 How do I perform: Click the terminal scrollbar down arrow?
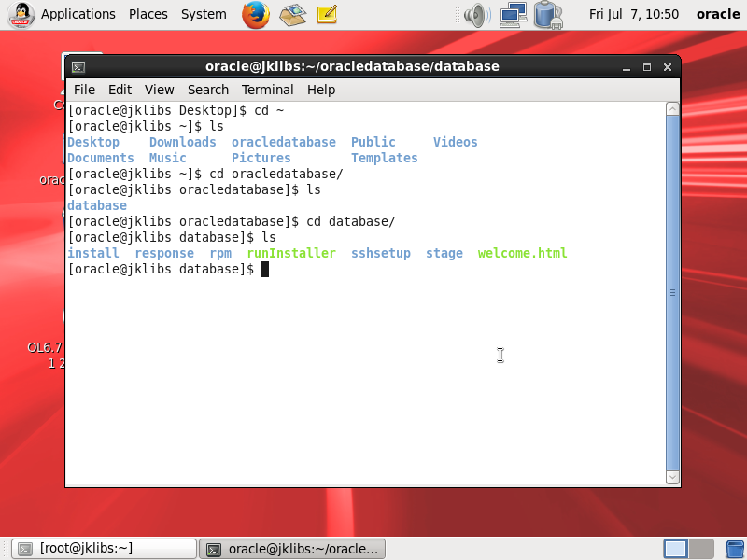(672, 477)
